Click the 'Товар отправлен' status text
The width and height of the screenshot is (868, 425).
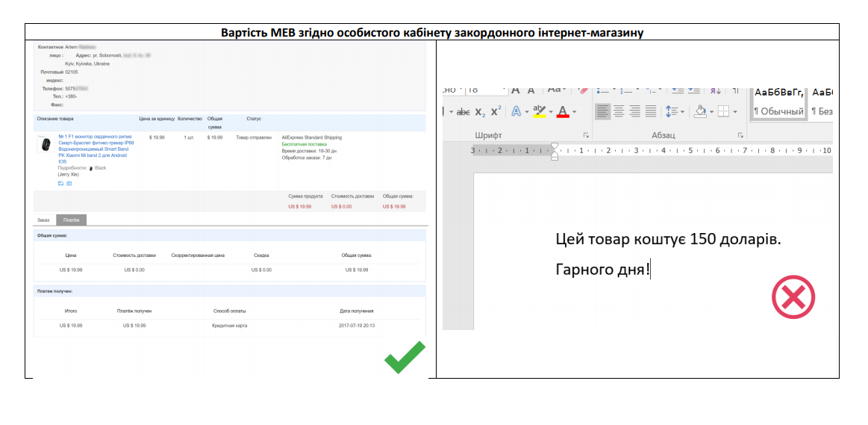point(254,137)
